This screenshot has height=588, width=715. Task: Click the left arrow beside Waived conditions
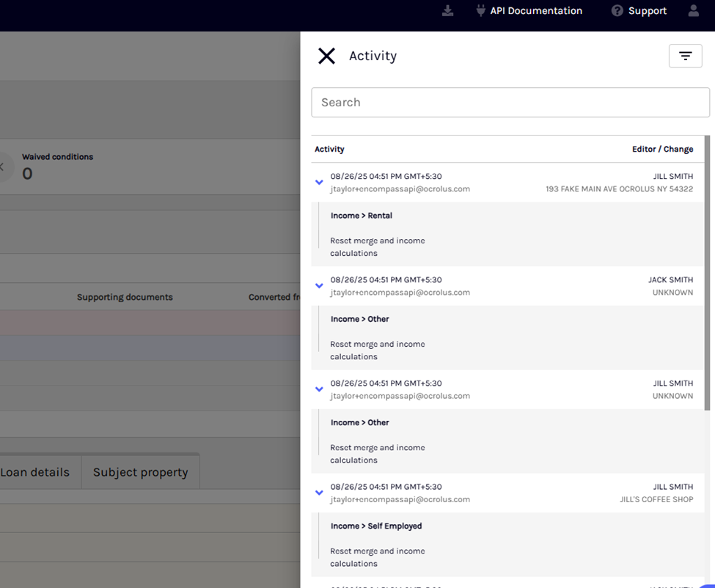[1, 167]
